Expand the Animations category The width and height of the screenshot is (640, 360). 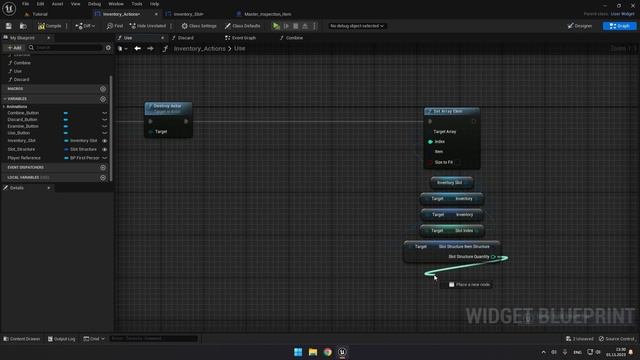click(4, 107)
